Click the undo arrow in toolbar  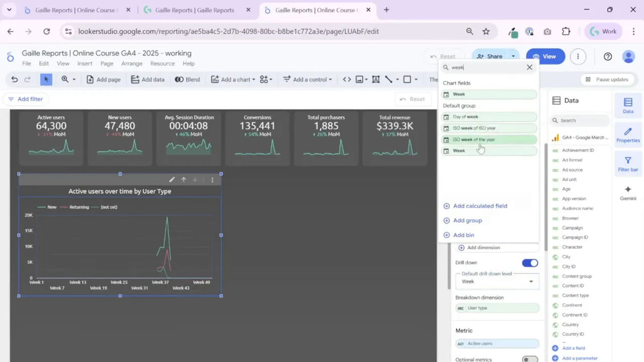tap(15, 79)
